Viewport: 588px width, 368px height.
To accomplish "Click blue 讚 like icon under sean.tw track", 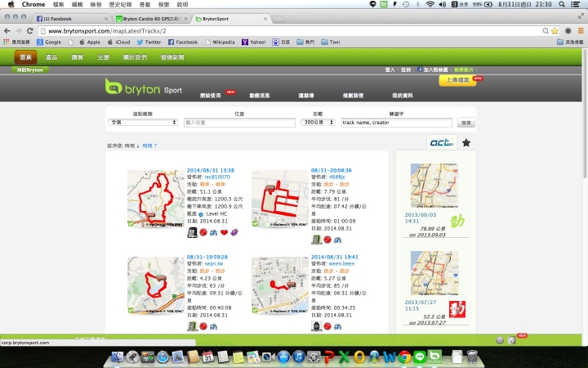I will [214, 326].
